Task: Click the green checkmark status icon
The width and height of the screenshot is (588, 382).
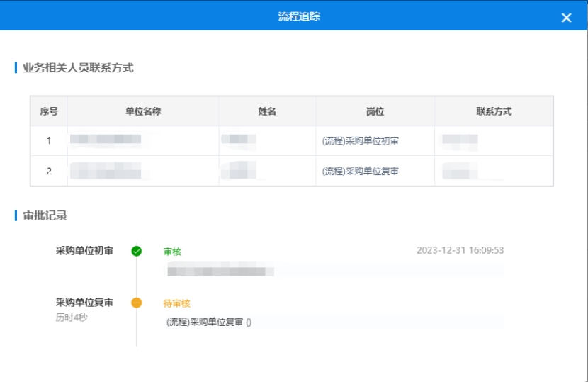Action: (137, 251)
